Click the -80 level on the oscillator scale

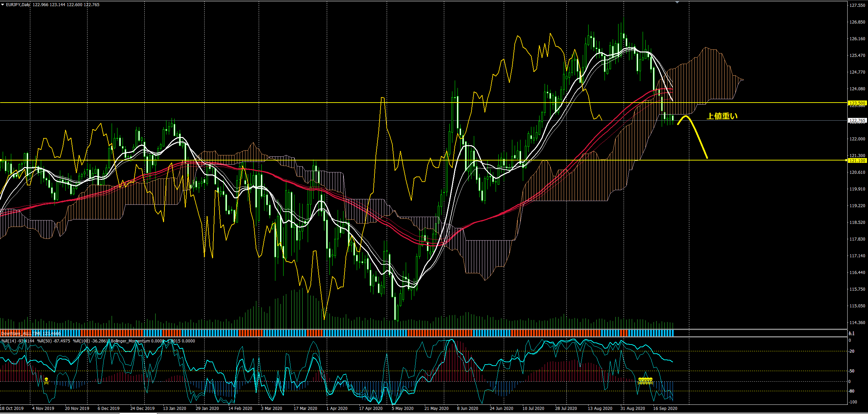pyautogui.click(x=851, y=391)
